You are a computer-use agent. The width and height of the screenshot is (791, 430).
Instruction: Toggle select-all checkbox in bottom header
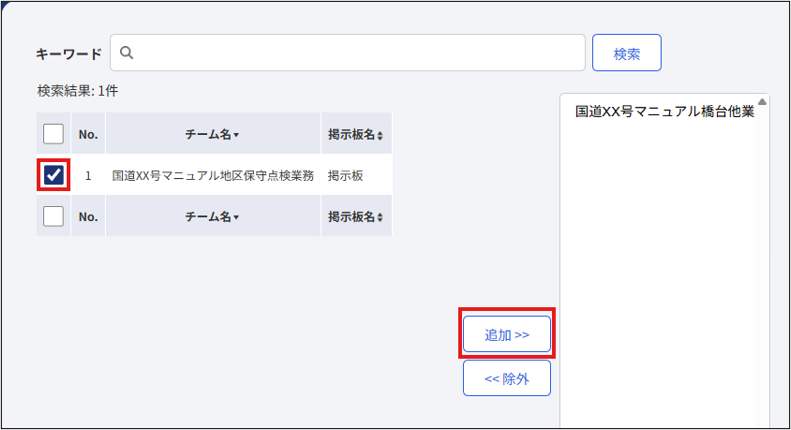(53, 216)
